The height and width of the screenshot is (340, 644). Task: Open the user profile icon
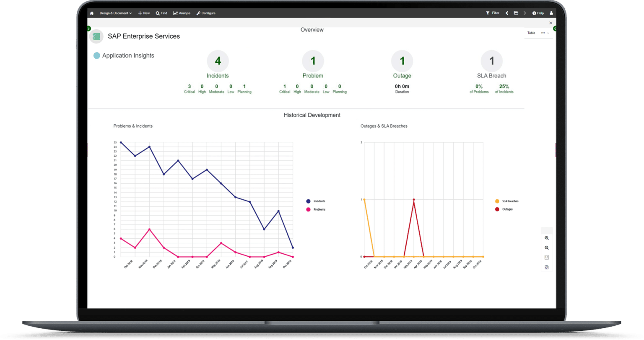tap(551, 13)
